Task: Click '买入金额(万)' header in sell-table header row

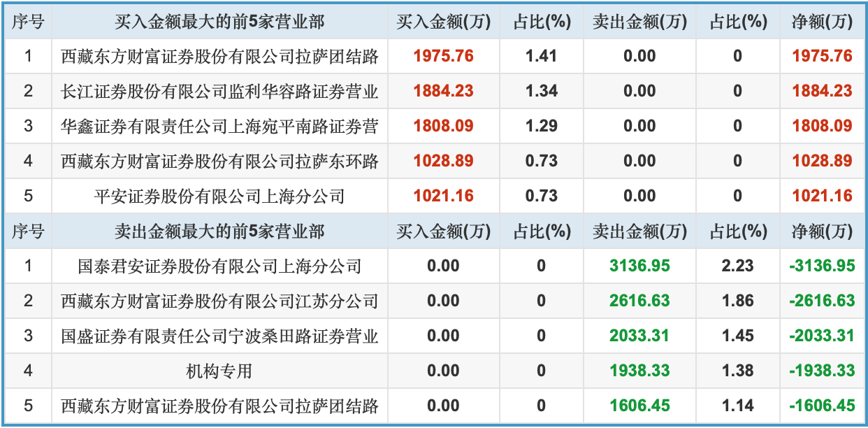Action: pyautogui.click(x=443, y=231)
